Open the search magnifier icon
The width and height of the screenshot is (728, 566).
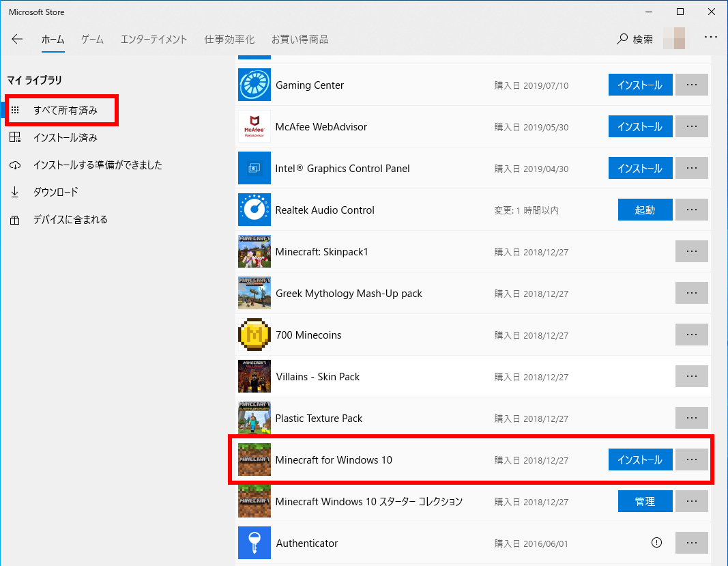622,39
